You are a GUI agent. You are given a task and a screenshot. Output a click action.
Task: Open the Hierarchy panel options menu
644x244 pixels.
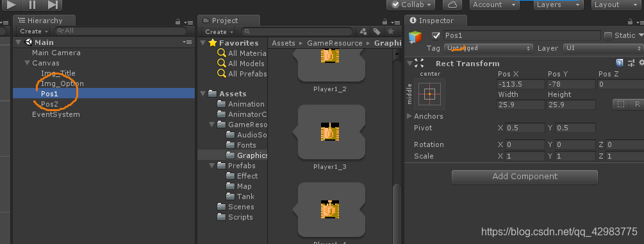188,22
